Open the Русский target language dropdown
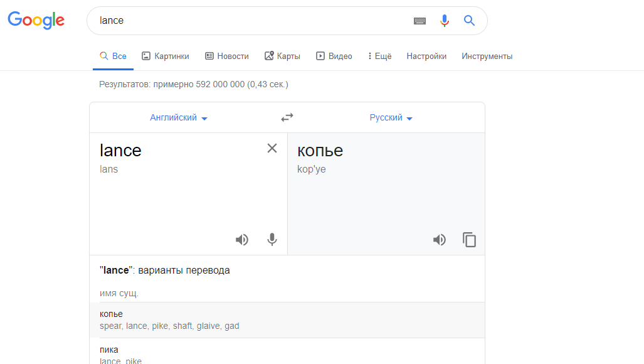 point(391,118)
